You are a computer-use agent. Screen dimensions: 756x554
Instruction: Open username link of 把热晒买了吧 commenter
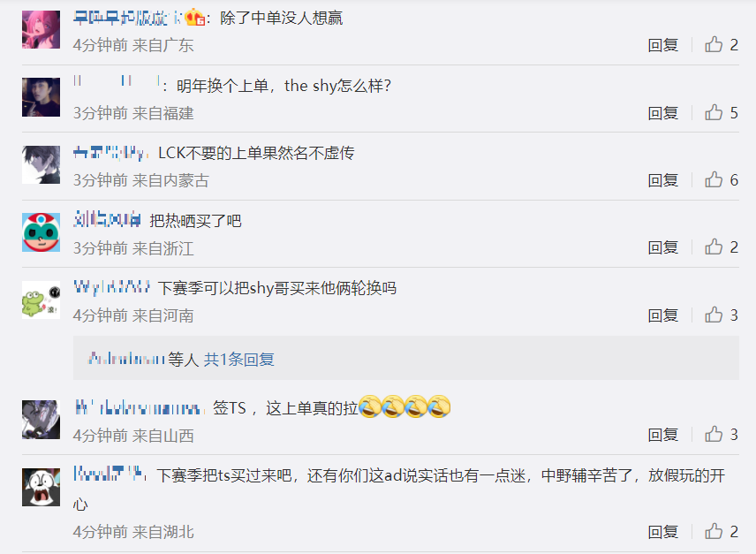[x=107, y=219]
